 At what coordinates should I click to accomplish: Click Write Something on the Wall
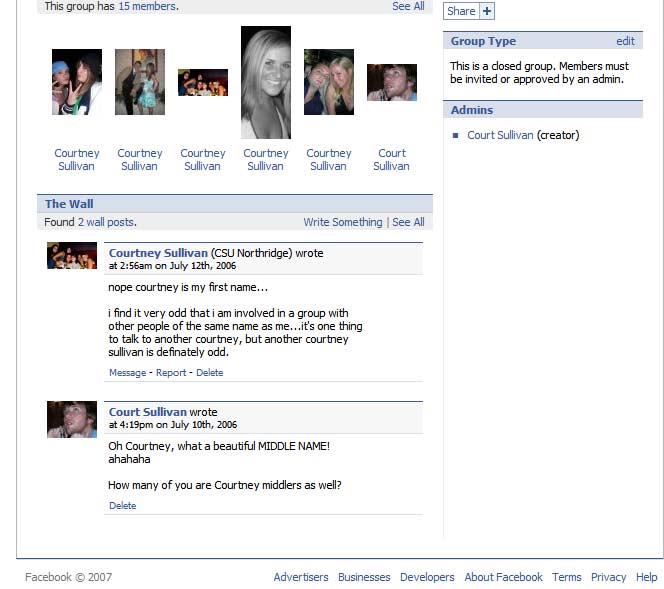click(343, 222)
